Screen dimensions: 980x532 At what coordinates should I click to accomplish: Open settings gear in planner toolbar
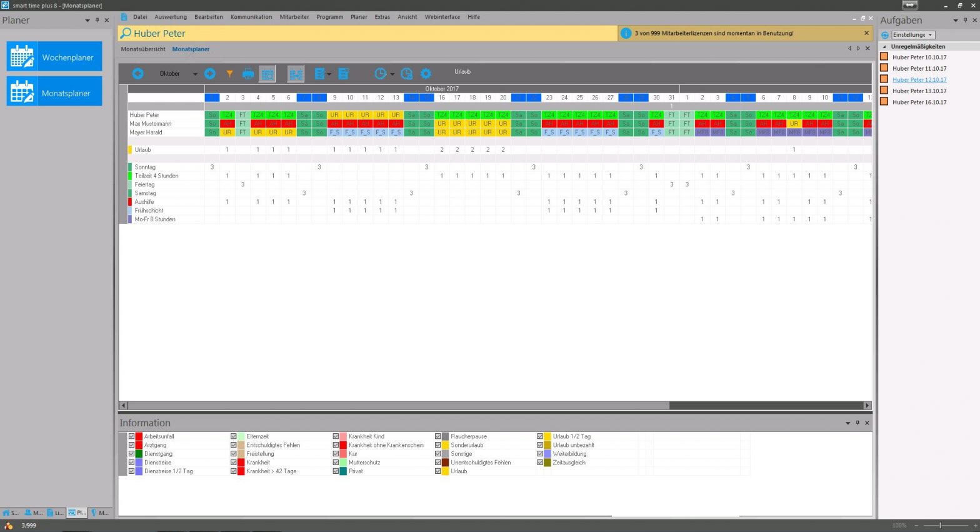click(x=426, y=74)
